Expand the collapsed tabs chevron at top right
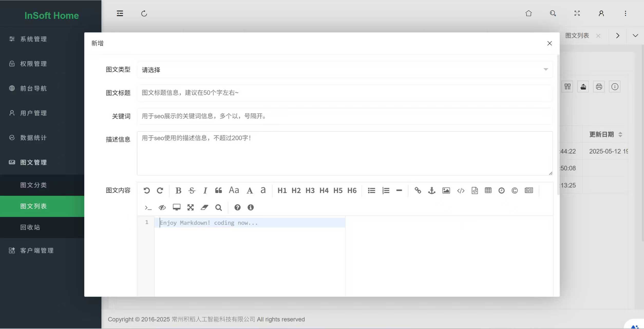The width and height of the screenshot is (644, 329). click(636, 35)
